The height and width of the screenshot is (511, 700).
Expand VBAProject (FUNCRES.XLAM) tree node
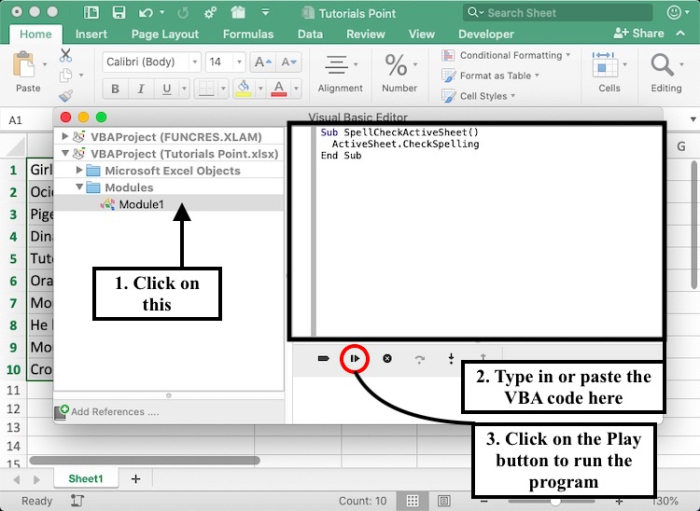[65, 136]
